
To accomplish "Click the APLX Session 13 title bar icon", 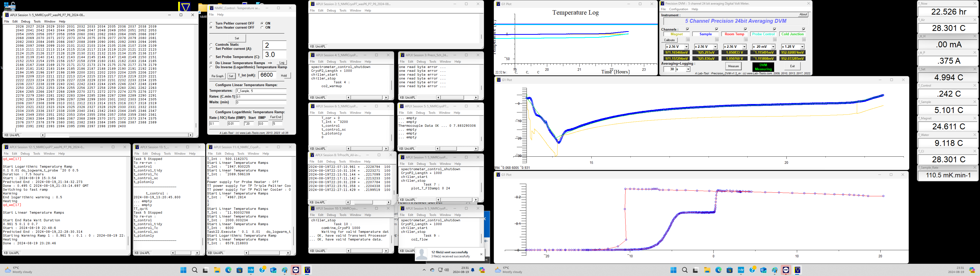I will (x=137, y=147).
